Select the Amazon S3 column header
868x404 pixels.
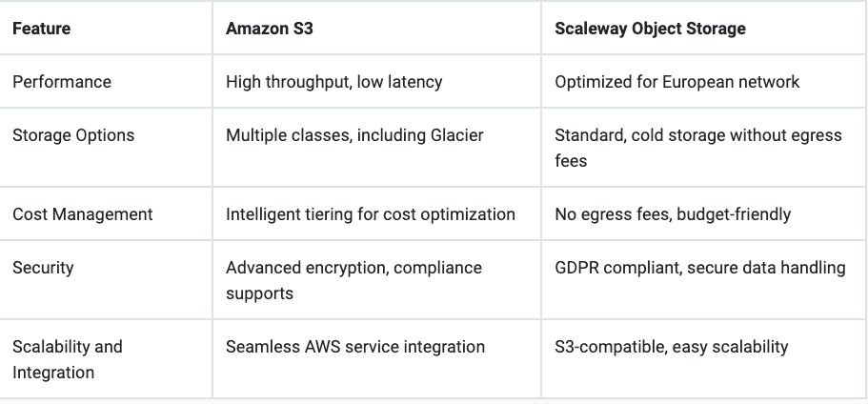270,29
